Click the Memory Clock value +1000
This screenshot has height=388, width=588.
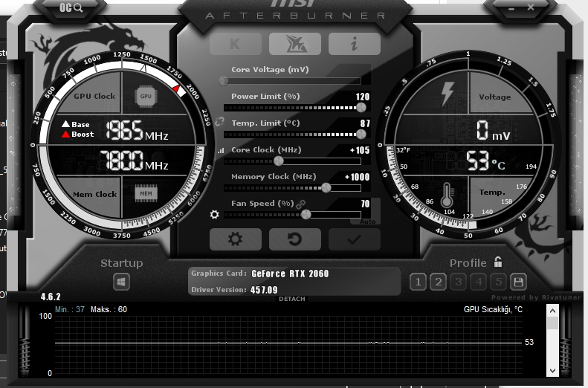(357, 177)
